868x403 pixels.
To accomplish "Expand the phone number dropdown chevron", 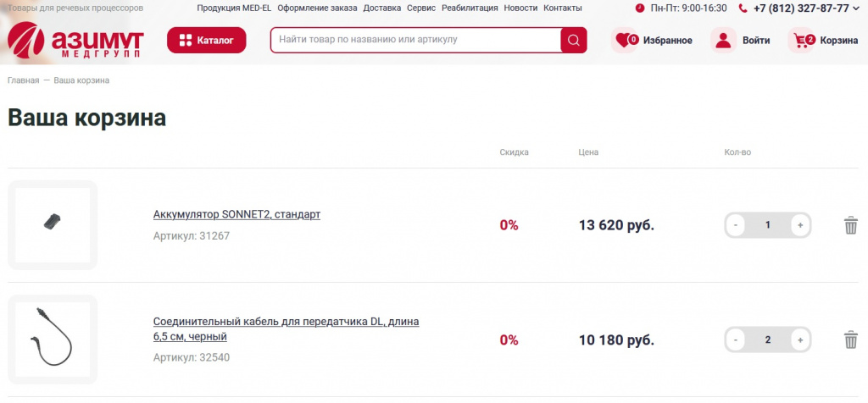I will point(857,8).
